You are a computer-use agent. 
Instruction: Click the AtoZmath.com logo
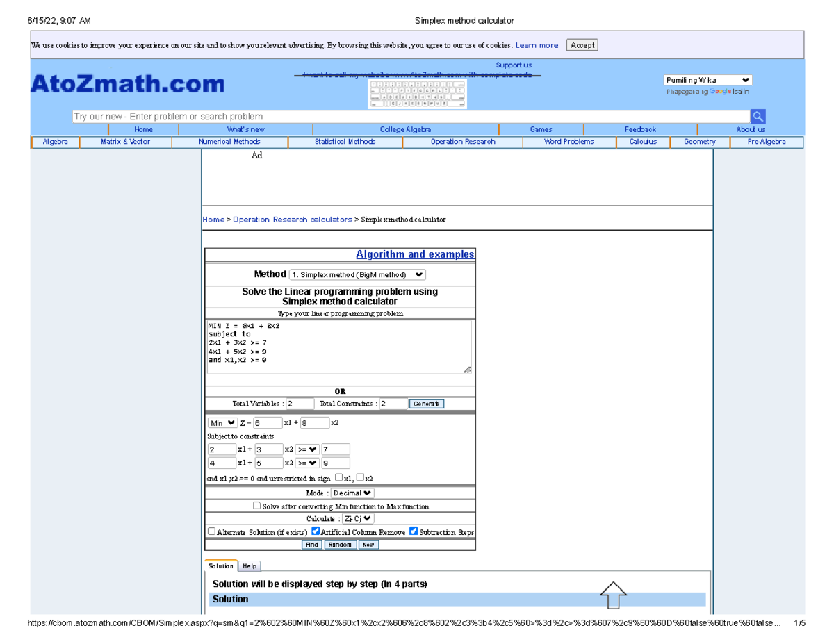(126, 83)
